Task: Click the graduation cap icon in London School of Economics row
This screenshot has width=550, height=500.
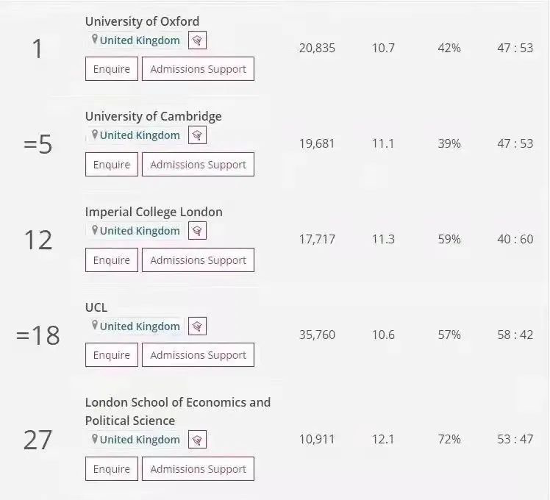Action: pyautogui.click(x=197, y=439)
